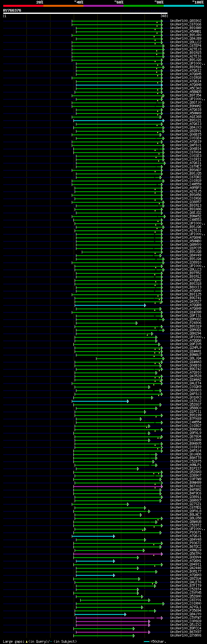The height and width of the screenshot is (644, 207).
Task: Click the purple ~60% identity color segment
Action: tap(103, 6)
